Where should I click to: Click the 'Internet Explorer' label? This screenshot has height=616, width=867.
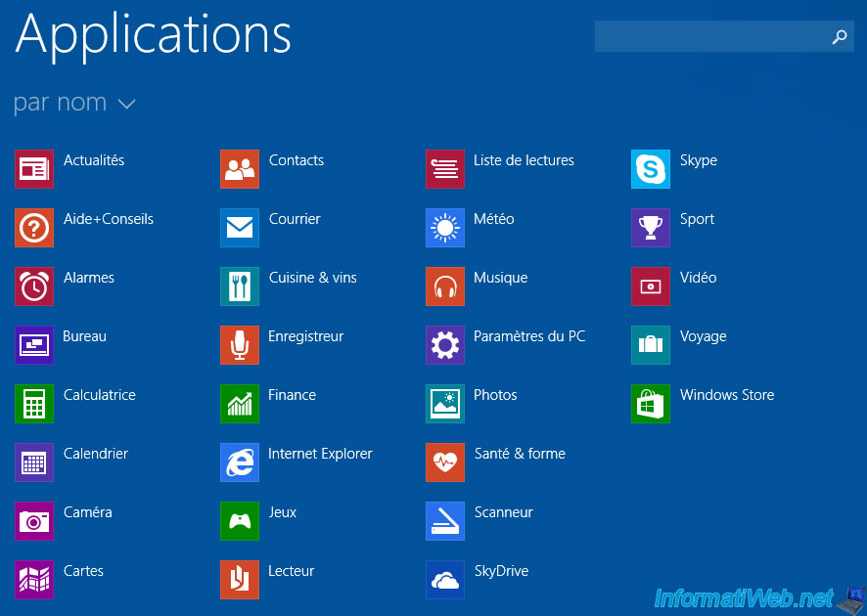coord(320,454)
